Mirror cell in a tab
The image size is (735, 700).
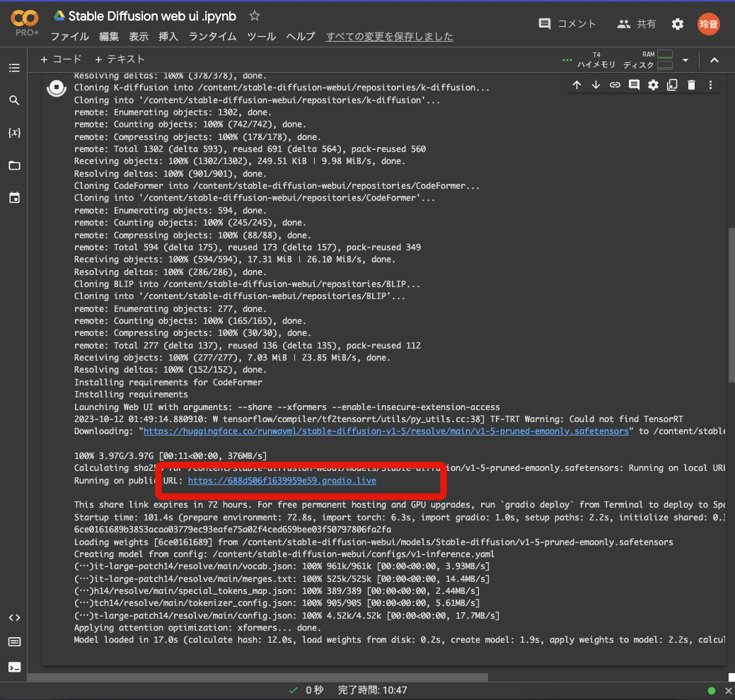point(672,85)
